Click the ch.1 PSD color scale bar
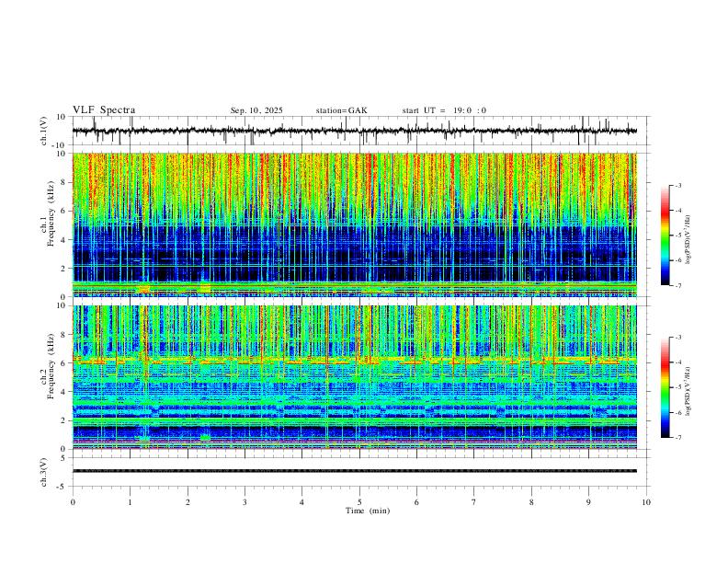This screenshot has width=728, height=563. point(665,236)
